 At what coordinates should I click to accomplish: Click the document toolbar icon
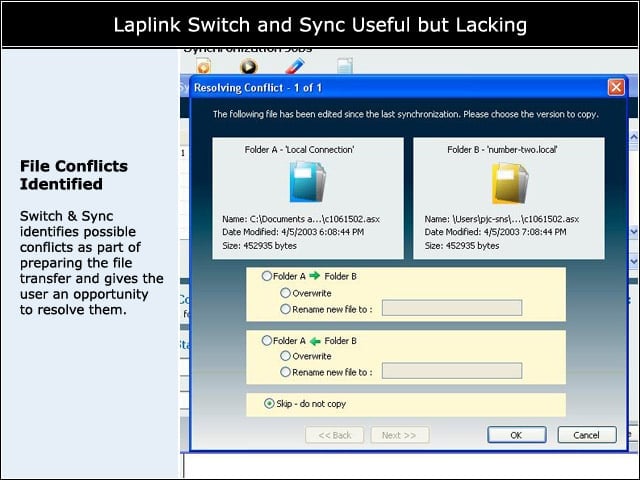tap(345, 66)
